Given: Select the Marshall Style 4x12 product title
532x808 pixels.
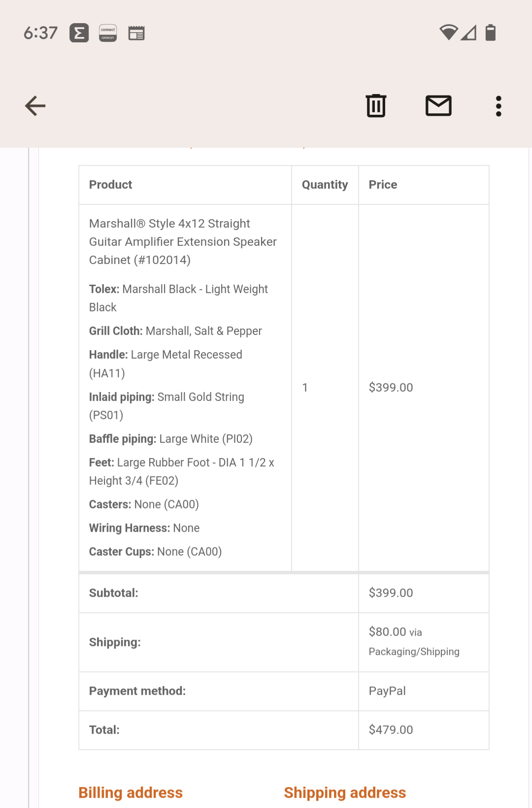Looking at the screenshot, I should 182,241.
